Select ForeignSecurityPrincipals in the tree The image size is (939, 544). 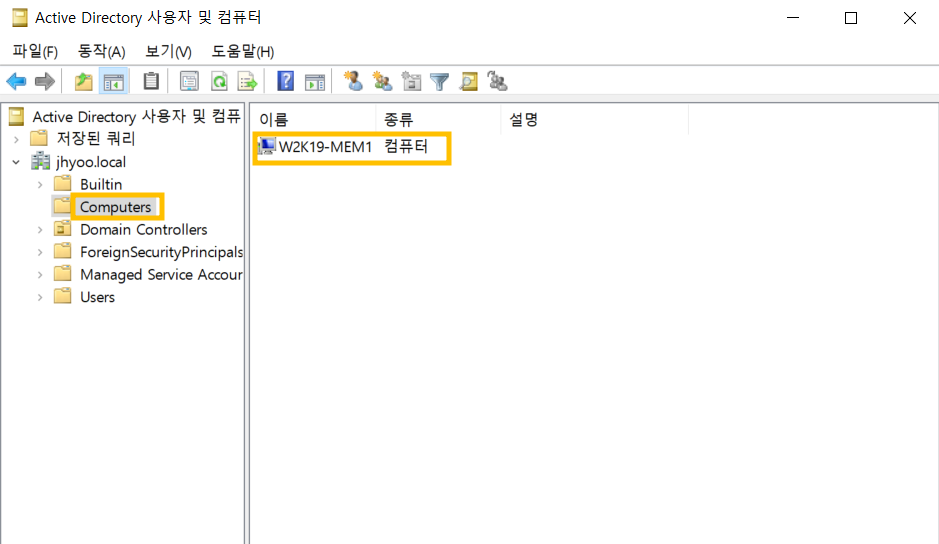pyautogui.click(x=161, y=252)
